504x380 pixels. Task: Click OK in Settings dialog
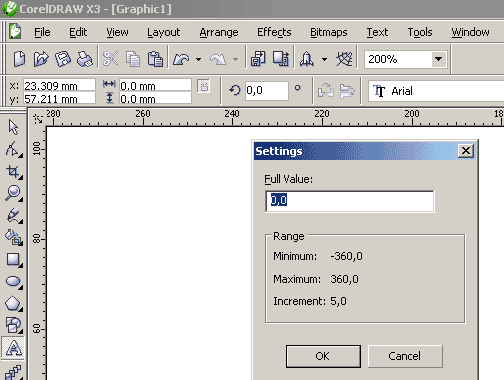click(x=323, y=356)
